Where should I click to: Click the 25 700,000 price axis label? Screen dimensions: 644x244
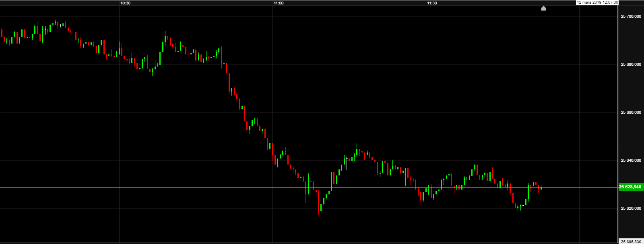(x=631, y=17)
